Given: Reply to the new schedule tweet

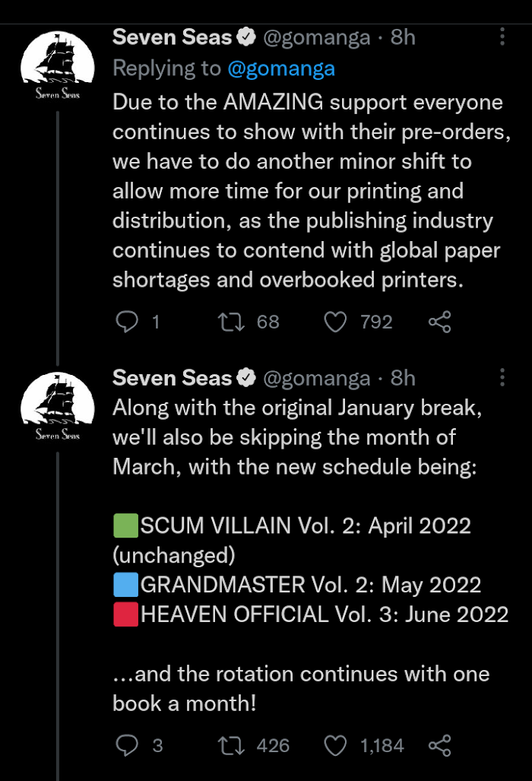Looking at the screenshot, I should 126,745.
